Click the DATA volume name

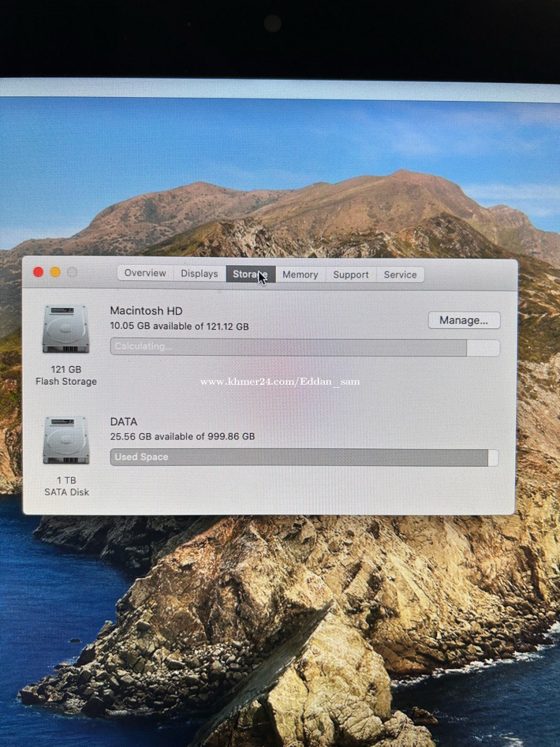[124, 422]
